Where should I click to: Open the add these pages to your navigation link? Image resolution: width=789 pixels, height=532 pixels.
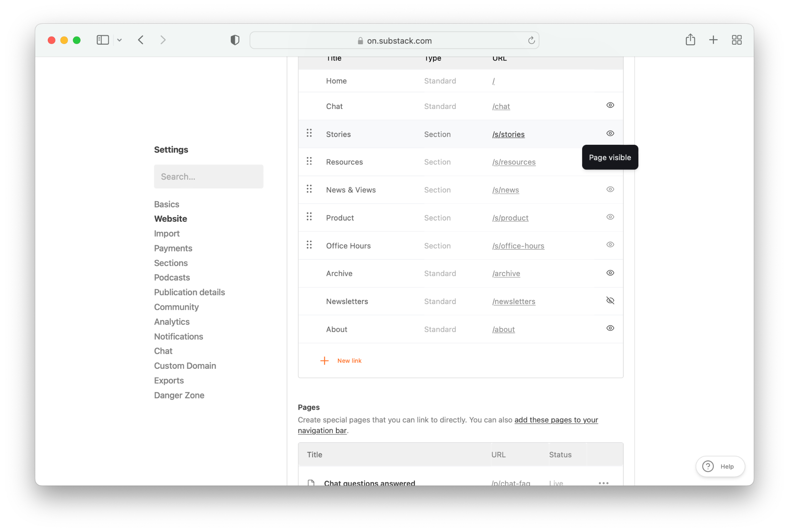pos(556,420)
